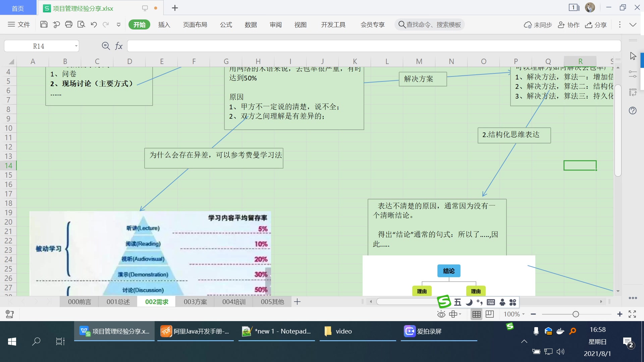Open the Windows Start menu
Screen dimensions: 644x362
pyautogui.click(x=12, y=342)
